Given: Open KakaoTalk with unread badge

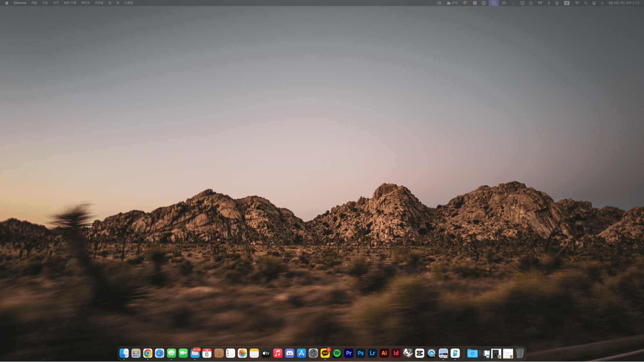Looking at the screenshot, I should click(x=325, y=353).
